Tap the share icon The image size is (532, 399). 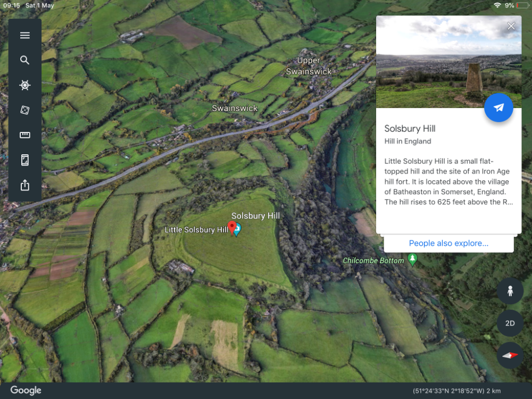click(x=25, y=185)
